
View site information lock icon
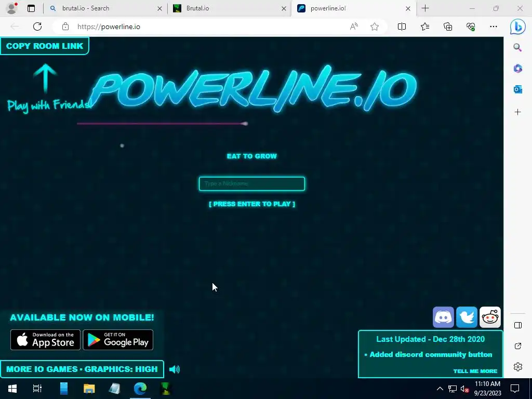[65, 27]
